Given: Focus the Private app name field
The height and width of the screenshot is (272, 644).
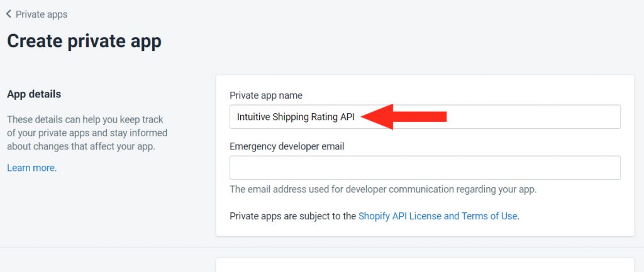Looking at the screenshot, I should pos(425,117).
